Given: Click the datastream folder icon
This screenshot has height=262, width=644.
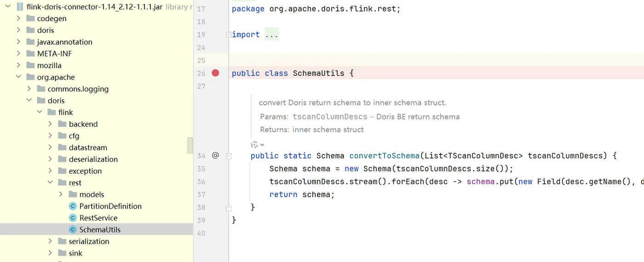Looking at the screenshot, I should pyautogui.click(x=63, y=148).
